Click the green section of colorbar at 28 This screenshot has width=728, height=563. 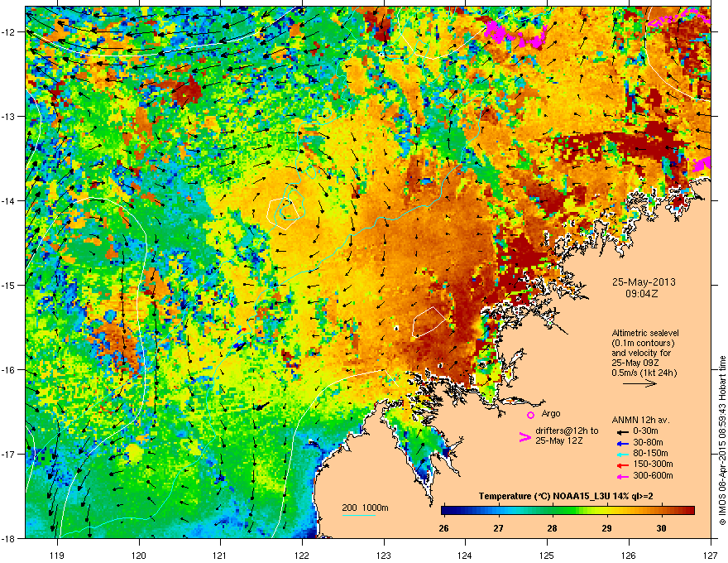coord(552,511)
